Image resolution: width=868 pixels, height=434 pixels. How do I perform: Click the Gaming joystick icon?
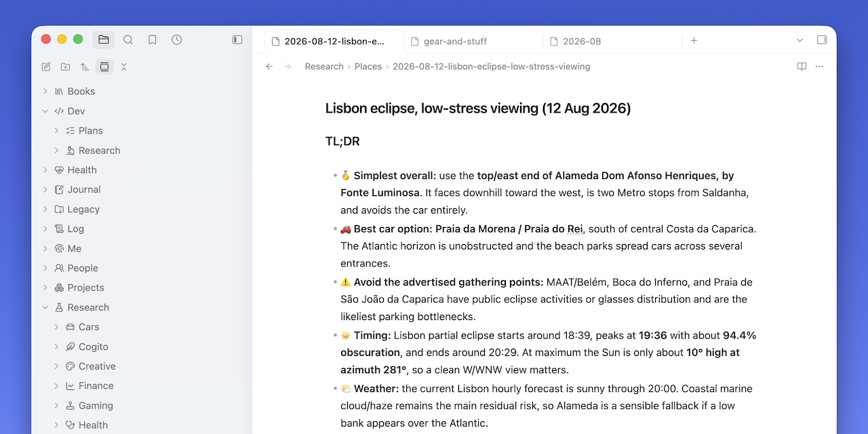point(70,406)
